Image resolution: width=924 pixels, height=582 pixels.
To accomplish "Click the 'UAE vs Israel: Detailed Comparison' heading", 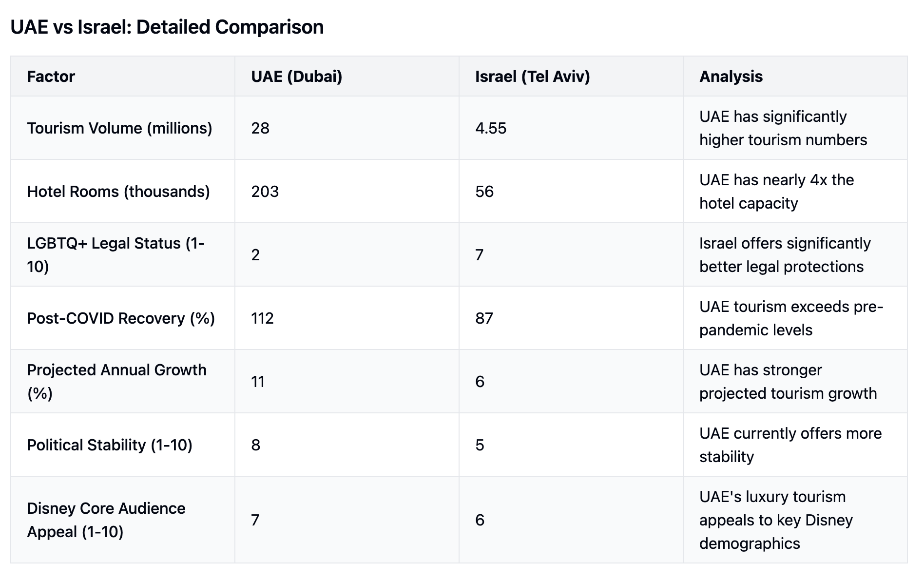I will click(167, 27).
